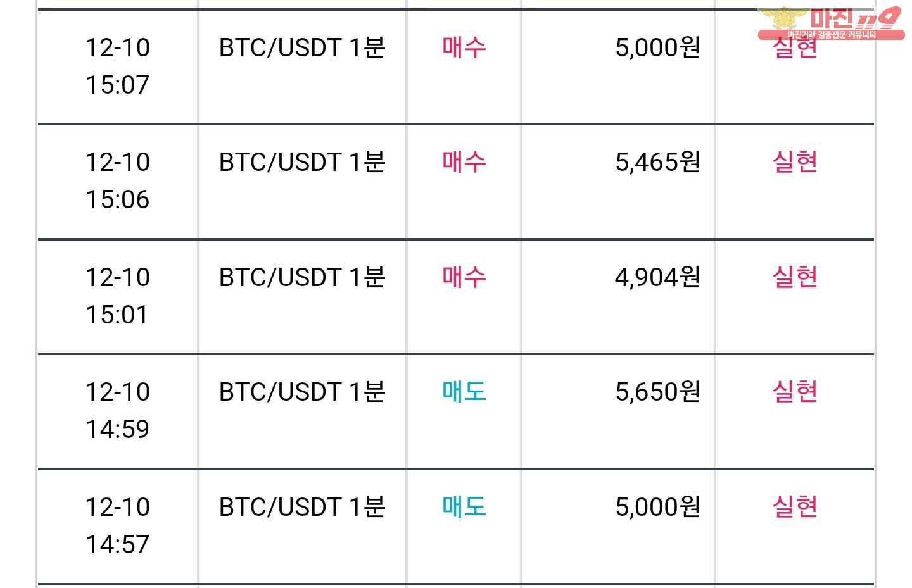Screen dimensions: 912x588
Task: Click the 매수 label in the 15:06 row
Action: coord(464,162)
